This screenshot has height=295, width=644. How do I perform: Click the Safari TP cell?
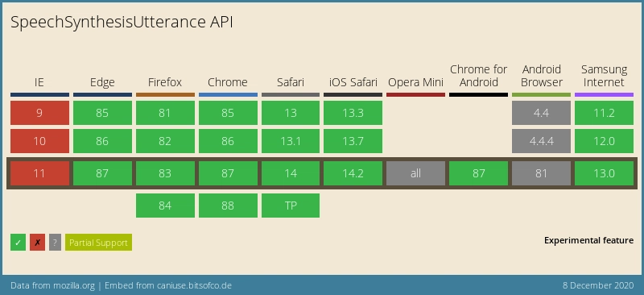pos(291,206)
